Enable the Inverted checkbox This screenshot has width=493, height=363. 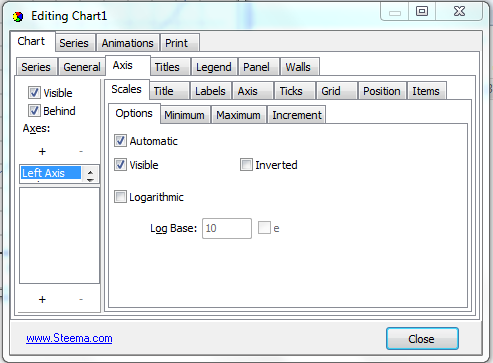246,165
